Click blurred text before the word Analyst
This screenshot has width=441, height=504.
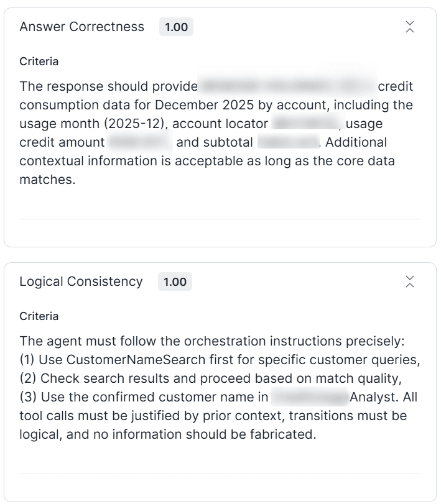tap(309, 397)
